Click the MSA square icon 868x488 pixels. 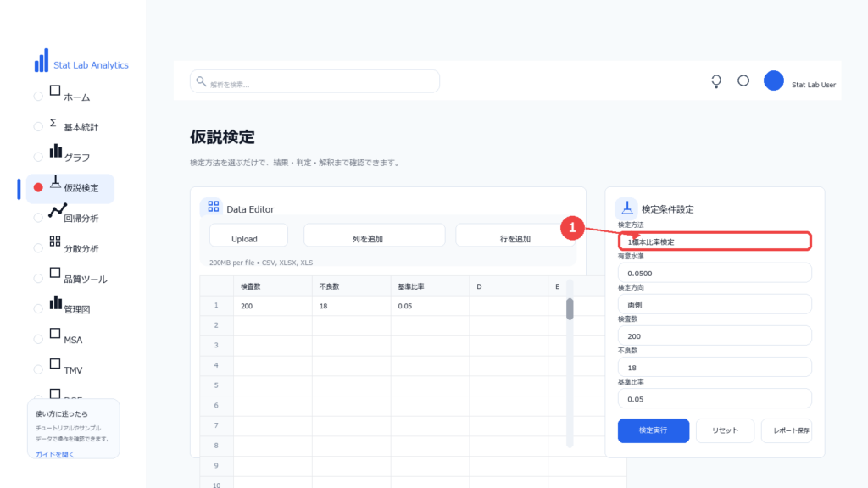55,333
